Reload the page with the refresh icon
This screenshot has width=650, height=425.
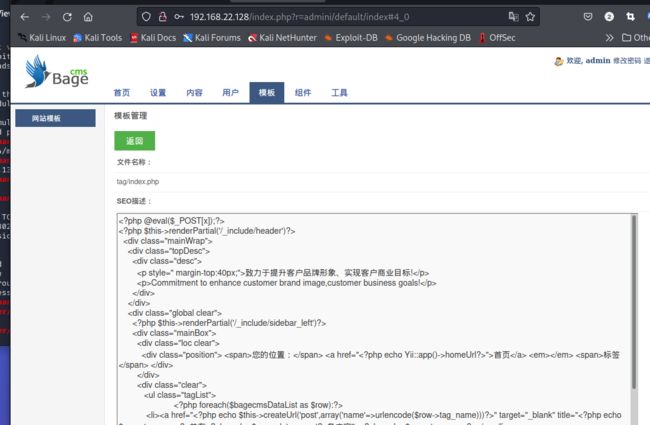click(x=67, y=17)
